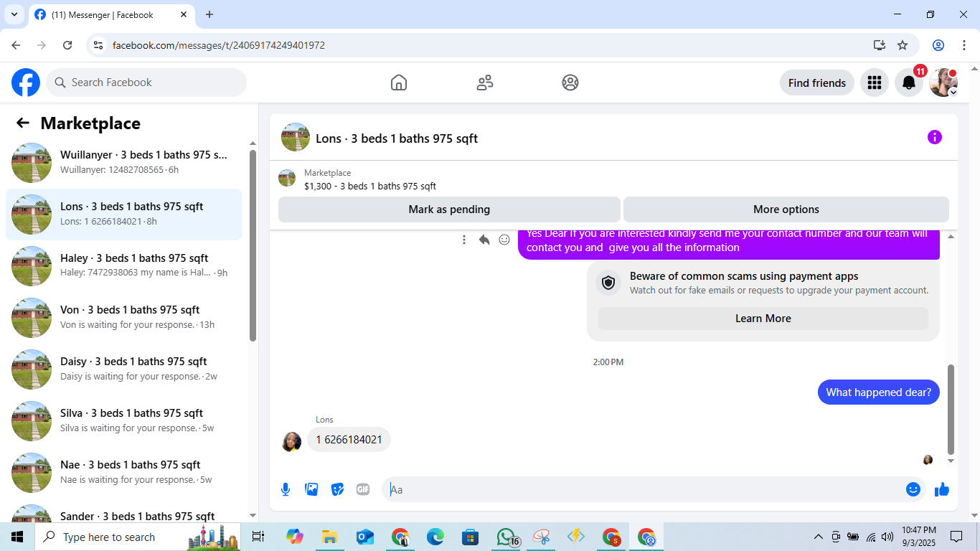Go to Facebook Home icon
980x551 pixels.
(x=399, y=83)
